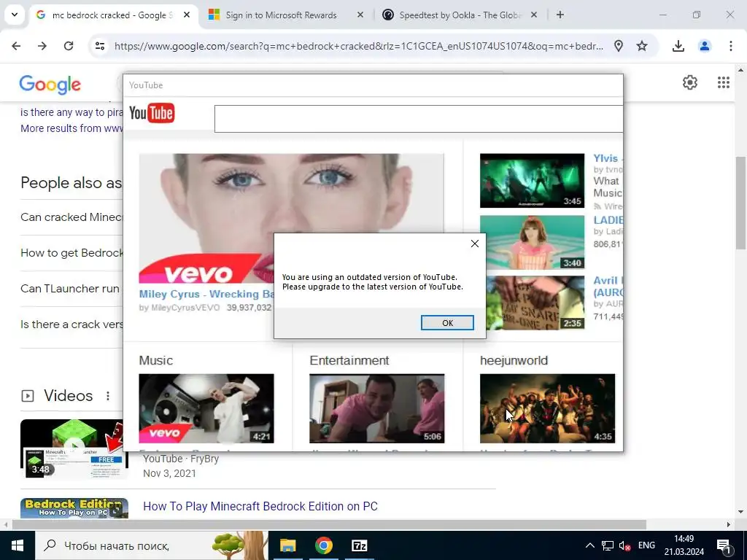Show hidden system tray icons
Screen dimensions: 747x560
589,545
